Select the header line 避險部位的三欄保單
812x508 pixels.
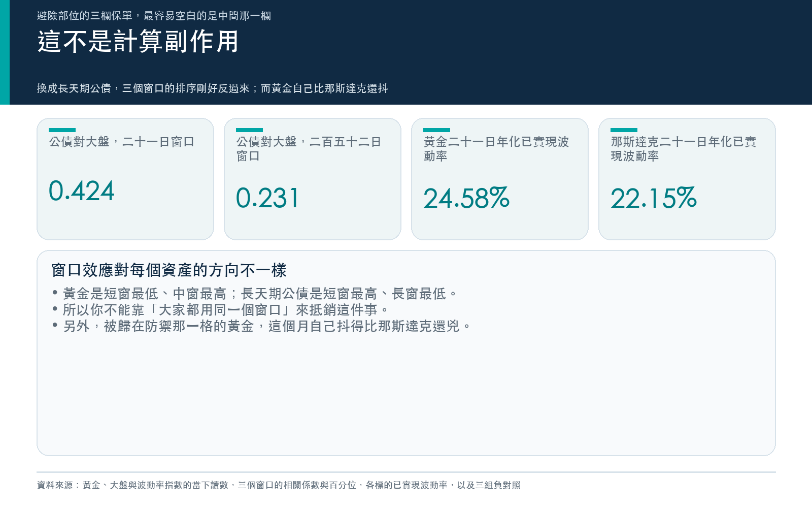[x=154, y=16]
